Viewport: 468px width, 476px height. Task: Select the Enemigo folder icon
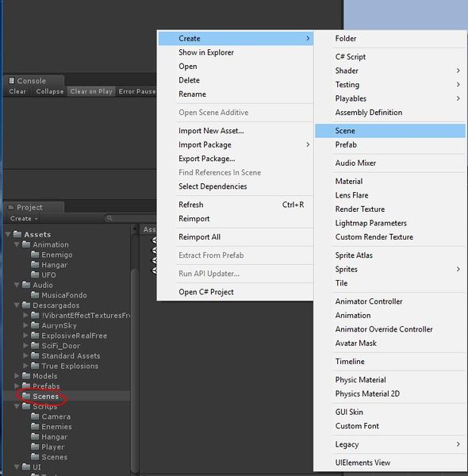35,255
